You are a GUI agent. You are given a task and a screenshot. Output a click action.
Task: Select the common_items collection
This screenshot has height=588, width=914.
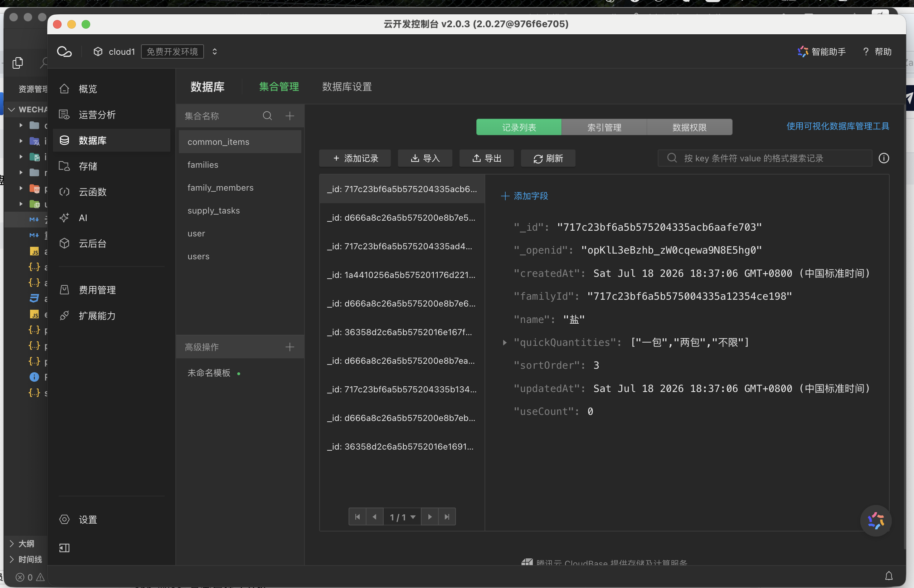pos(240,142)
